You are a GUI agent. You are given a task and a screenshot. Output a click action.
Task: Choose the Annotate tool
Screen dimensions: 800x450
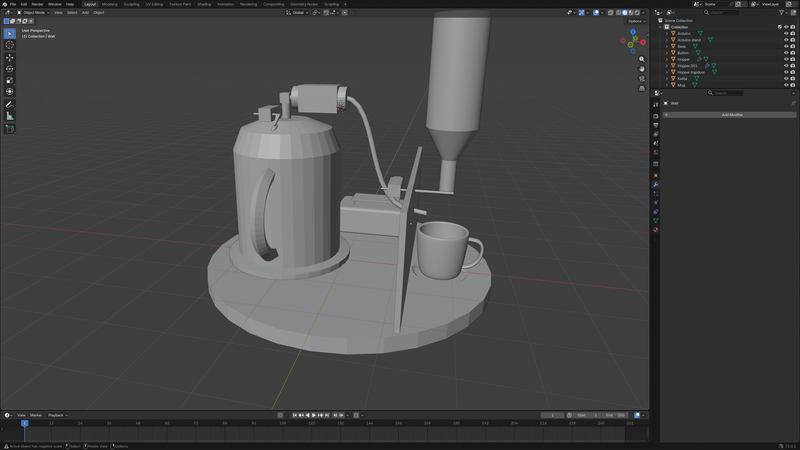click(x=10, y=104)
